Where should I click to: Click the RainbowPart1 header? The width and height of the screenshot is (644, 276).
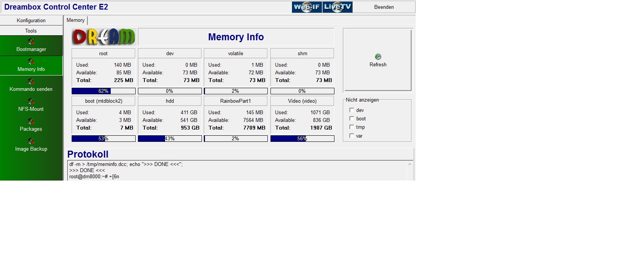(x=236, y=101)
